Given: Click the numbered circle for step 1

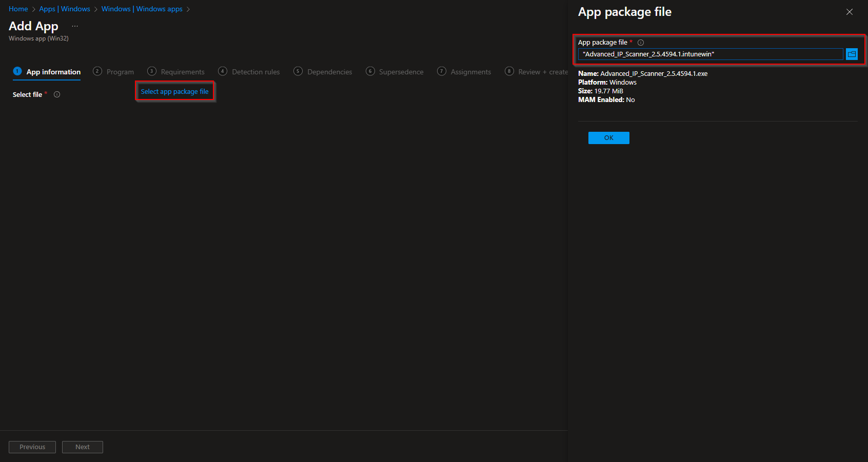Looking at the screenshot, I should click(x=17, y=71).
